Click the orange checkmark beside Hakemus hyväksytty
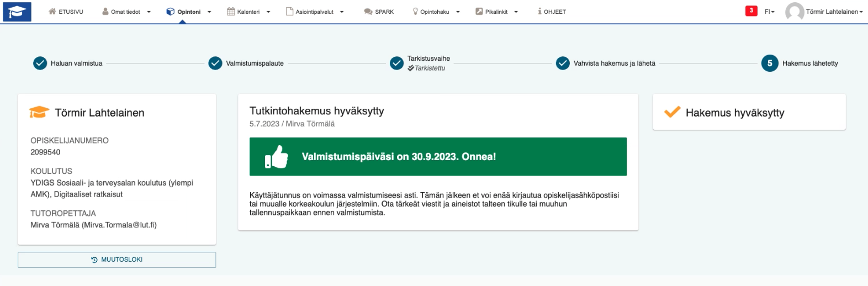 pyautogui.click(x=672, y=112)
